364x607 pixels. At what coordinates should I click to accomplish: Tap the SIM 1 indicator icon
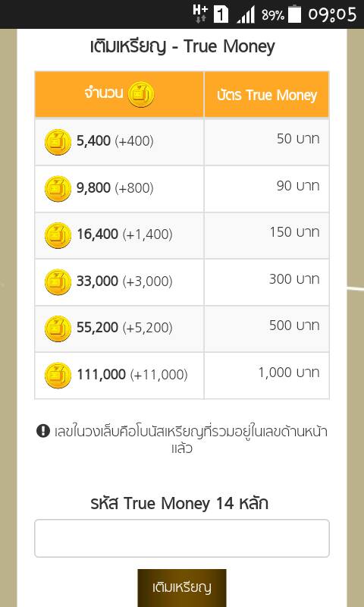221,14
